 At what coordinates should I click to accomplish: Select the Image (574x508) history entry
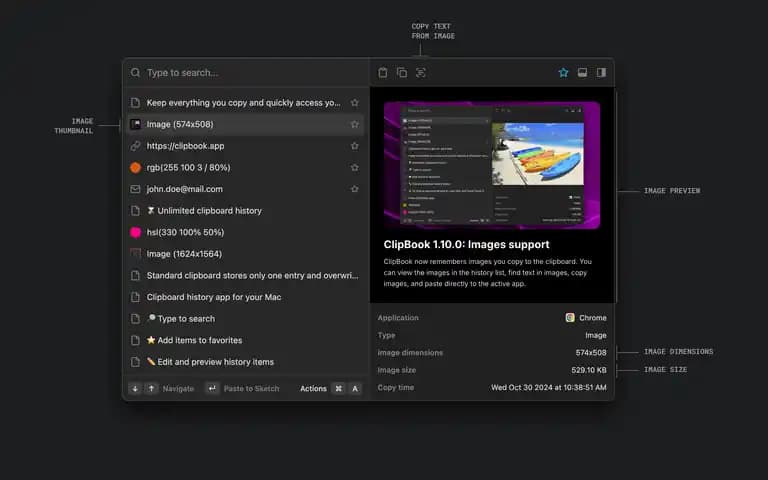[245, 124]
